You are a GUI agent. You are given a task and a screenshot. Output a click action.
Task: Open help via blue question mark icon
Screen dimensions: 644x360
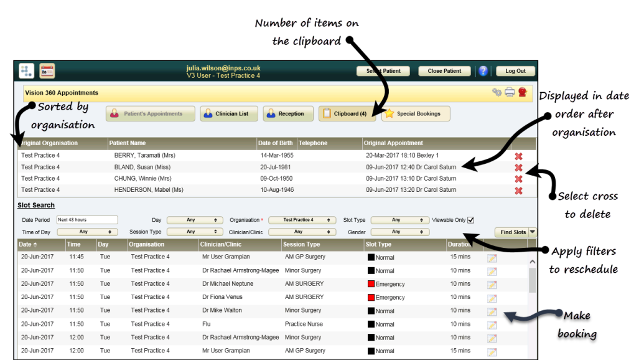pos(483,71)
